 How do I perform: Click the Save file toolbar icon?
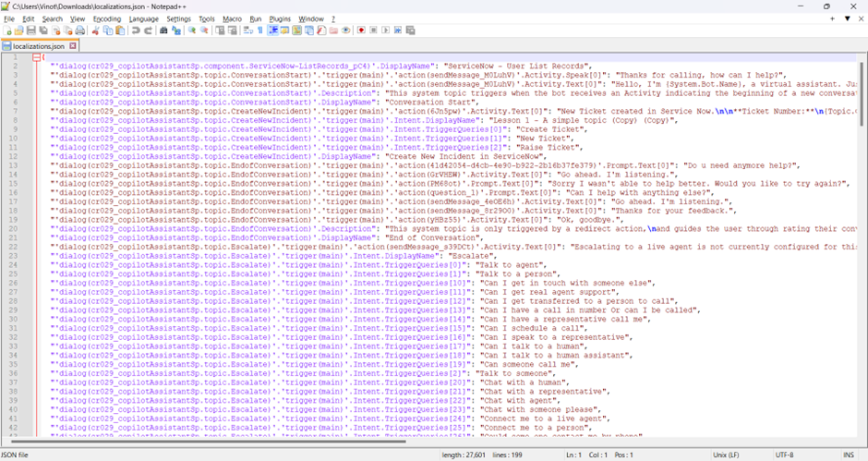pos(31,30)
